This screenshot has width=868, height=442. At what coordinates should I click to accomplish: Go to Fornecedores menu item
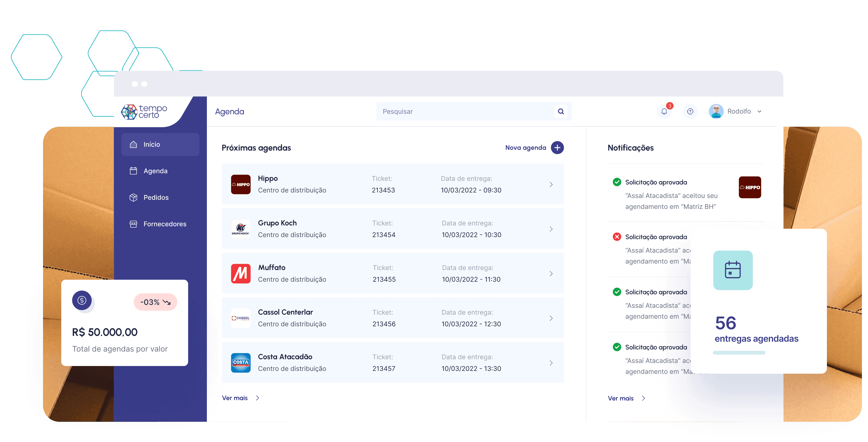(x=164, y=224)
